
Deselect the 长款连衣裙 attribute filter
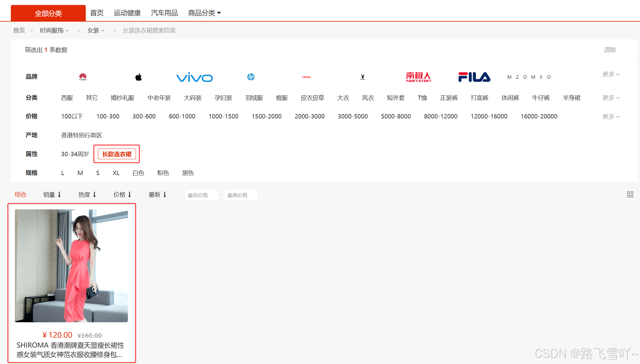117,154
